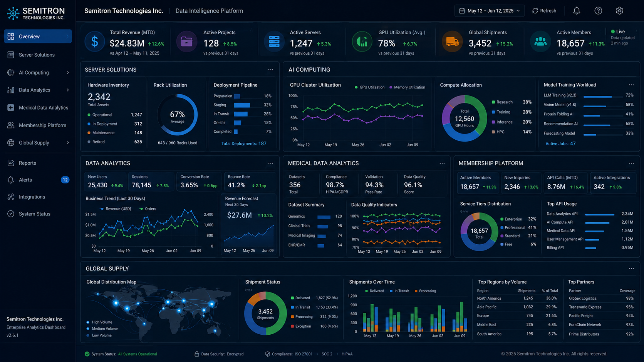Expand the AI Computing sidebar submenu

(x=68, y=73)
